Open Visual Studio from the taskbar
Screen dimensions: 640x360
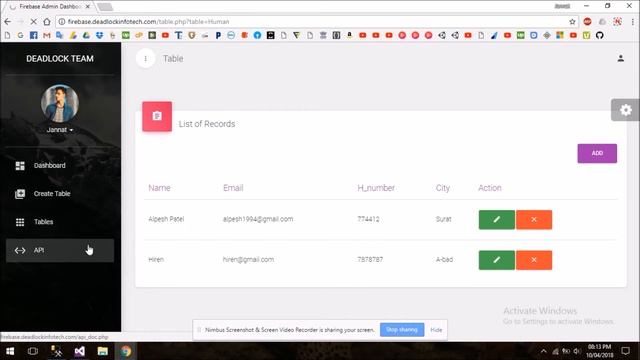tap(80, 351)
